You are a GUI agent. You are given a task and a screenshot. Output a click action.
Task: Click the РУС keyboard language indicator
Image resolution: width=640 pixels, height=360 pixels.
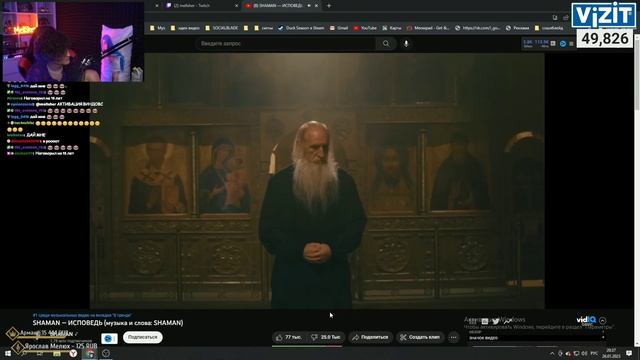(594, 353)
